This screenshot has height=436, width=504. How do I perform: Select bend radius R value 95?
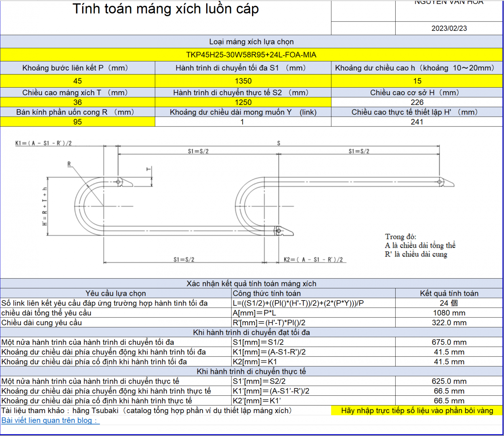(77, 122)
